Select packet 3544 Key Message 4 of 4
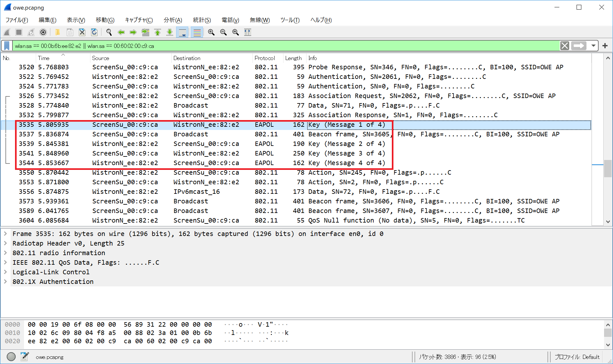The image size is (613, 364). pos(296,163)
